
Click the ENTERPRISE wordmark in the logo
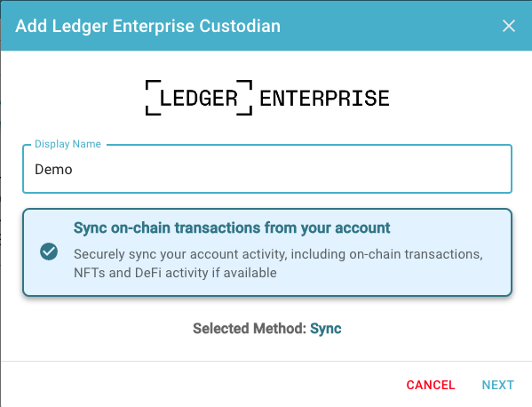coord(324,98)
